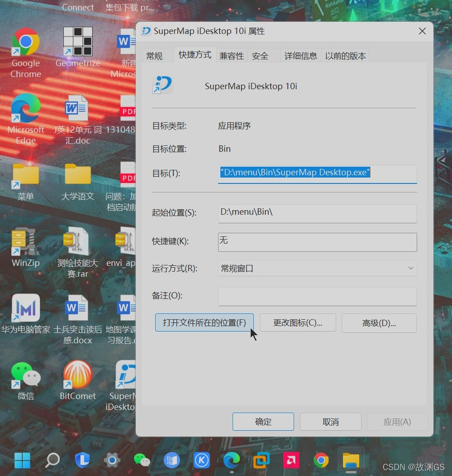
Task: Click the 起始位置(S) field
Action: (317, 213)
